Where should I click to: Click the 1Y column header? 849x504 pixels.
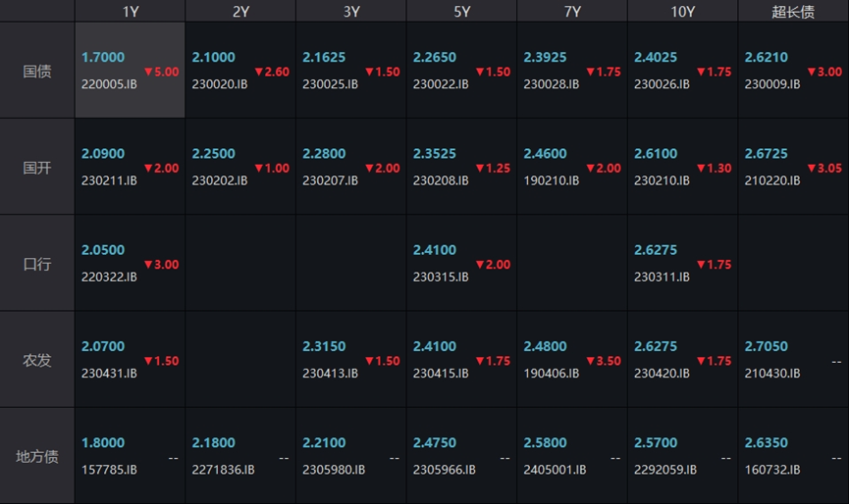point(130,11)
